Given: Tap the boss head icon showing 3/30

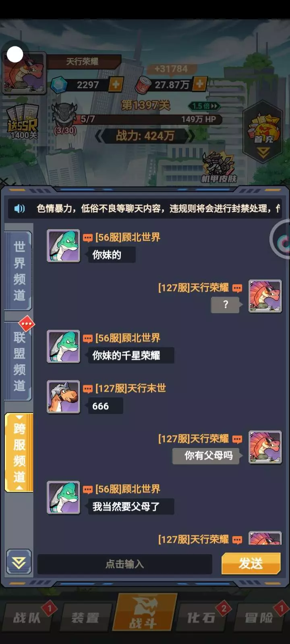Looking at the screenshot, I should (x=64, y=118).
